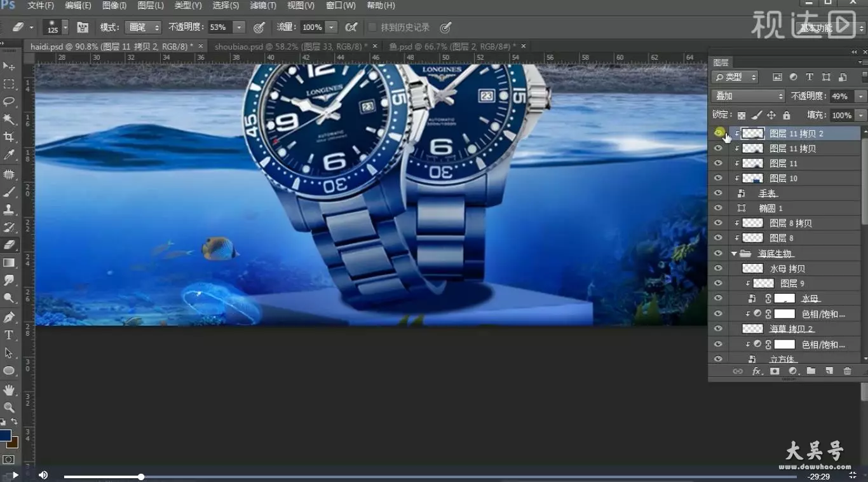Select the Magic Wand tool

(x=9, y=120)
